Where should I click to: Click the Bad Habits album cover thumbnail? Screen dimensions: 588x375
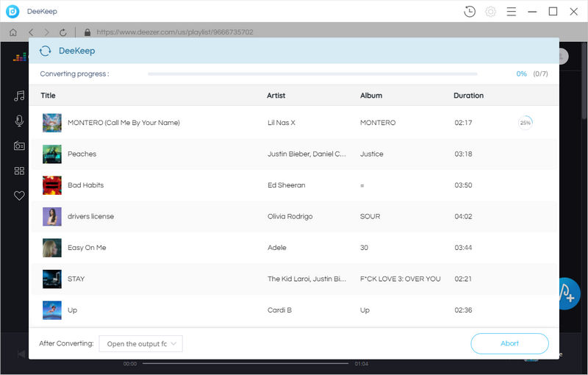[51, 185]
